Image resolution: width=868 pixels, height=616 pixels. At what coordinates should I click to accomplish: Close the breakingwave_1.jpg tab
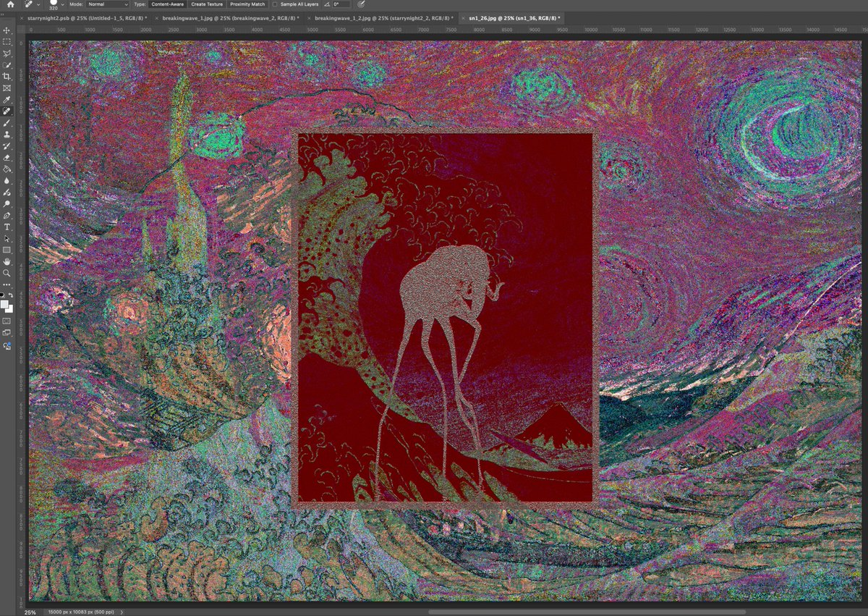(158, 17)
